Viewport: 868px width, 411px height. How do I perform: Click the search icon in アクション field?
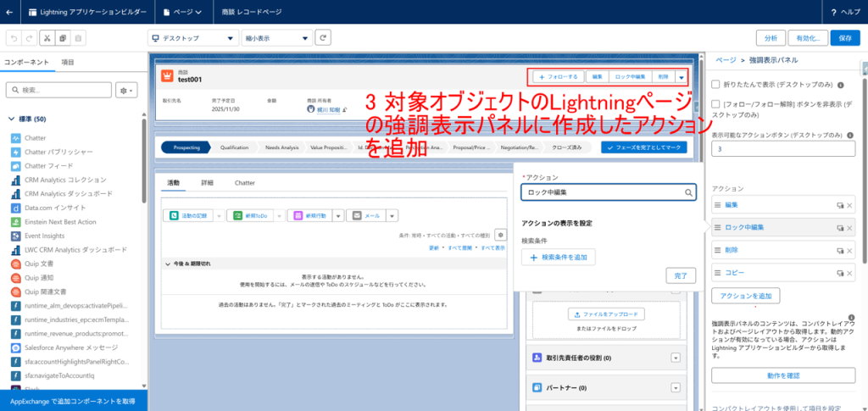(689, 192)
